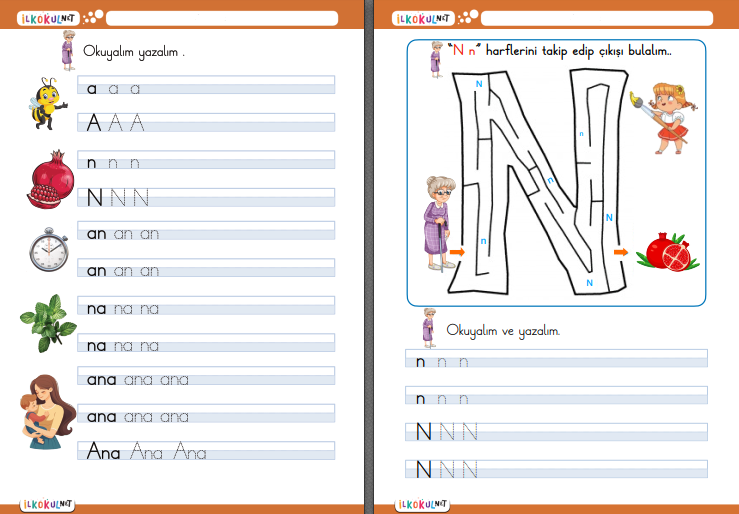
Task: Click the uppercase "A A A" tracing line
Action: (206, 122)
